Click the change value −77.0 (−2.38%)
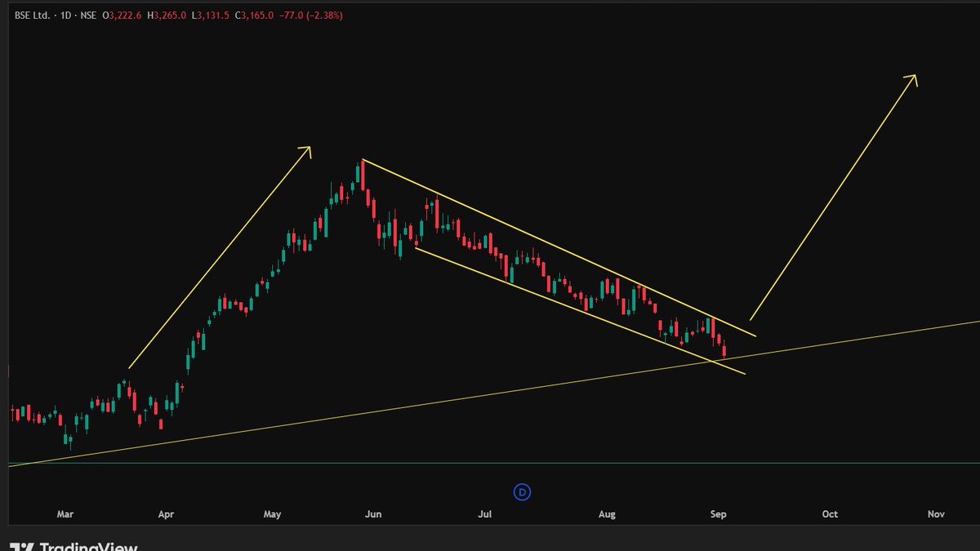This screenshot has height=551, width=980. click(310, 15)
